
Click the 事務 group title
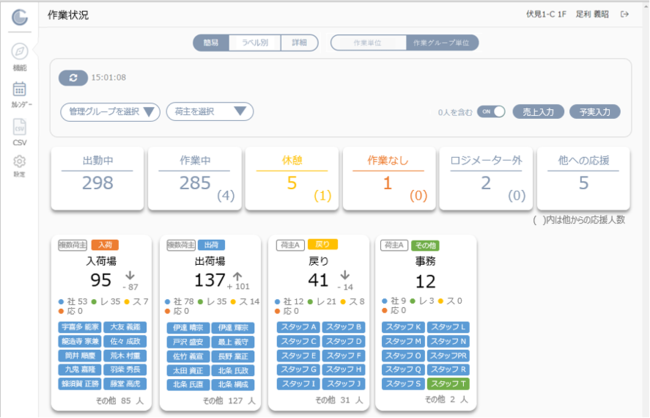(425, 261)
